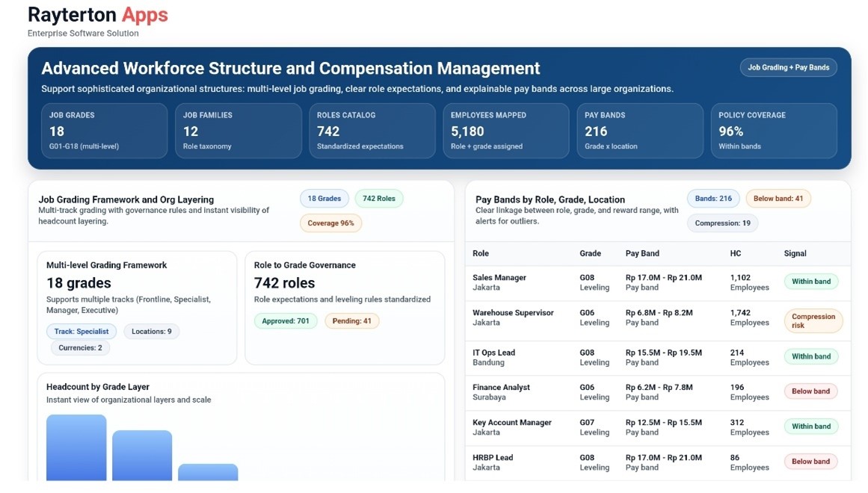Click the Roles Catalog 742 card
The image size is (868, 493).
372,131
